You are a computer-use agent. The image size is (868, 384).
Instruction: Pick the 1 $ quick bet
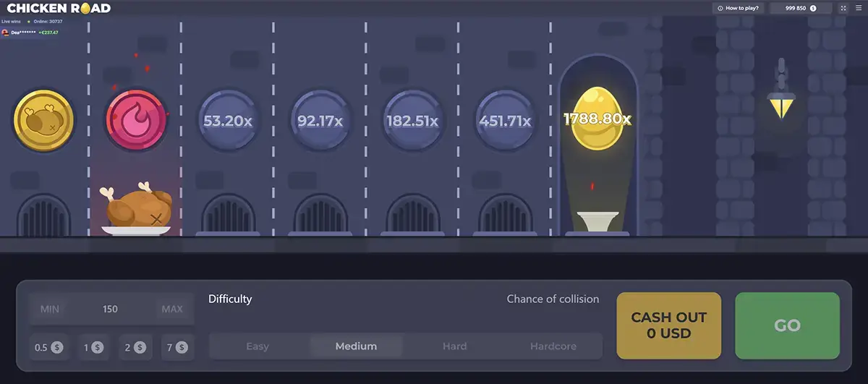[x=93, y=348]
